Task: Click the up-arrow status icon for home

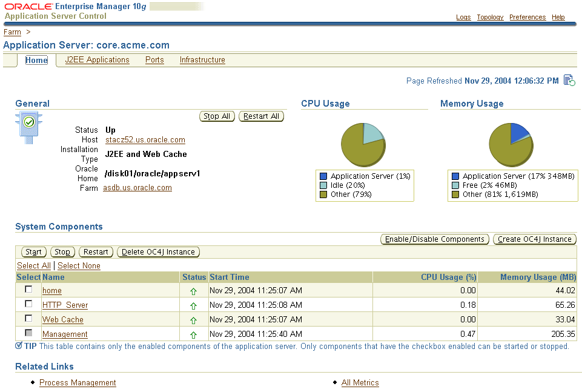Action: [x=193, y=291]
